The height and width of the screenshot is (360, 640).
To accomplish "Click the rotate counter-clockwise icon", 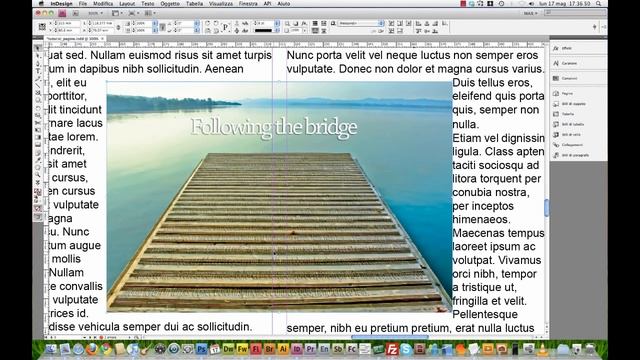I will pos(216,24).
